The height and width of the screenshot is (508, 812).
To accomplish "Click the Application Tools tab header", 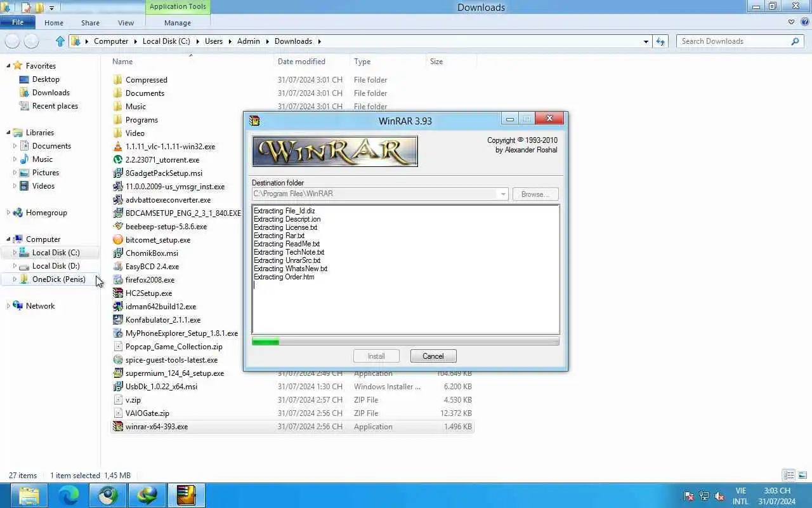I will [x=178, y=7].
